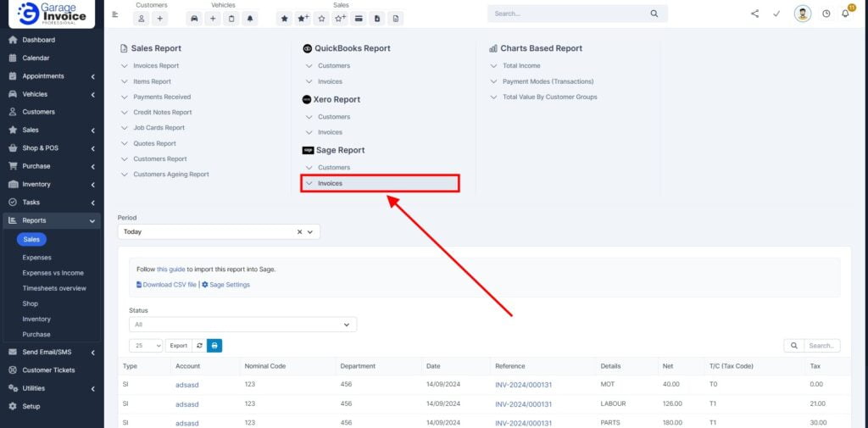Open the clock timer icon
868x428 pixels.
click(826, 14)
